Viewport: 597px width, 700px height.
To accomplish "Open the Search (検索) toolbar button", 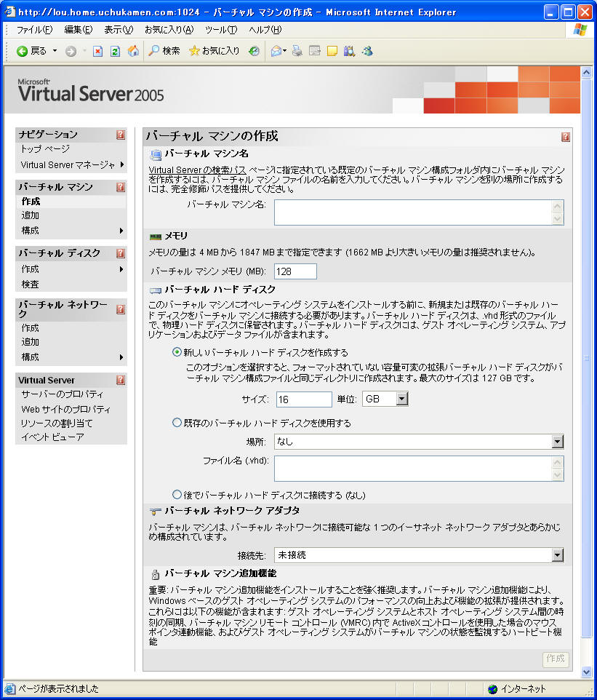I will pyautogui.click(x=164, y=51).
